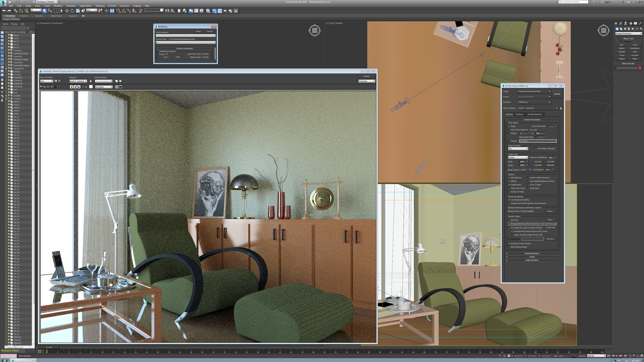
Task: Copy rendered image to clipboard icon
Action: (44, 87)
